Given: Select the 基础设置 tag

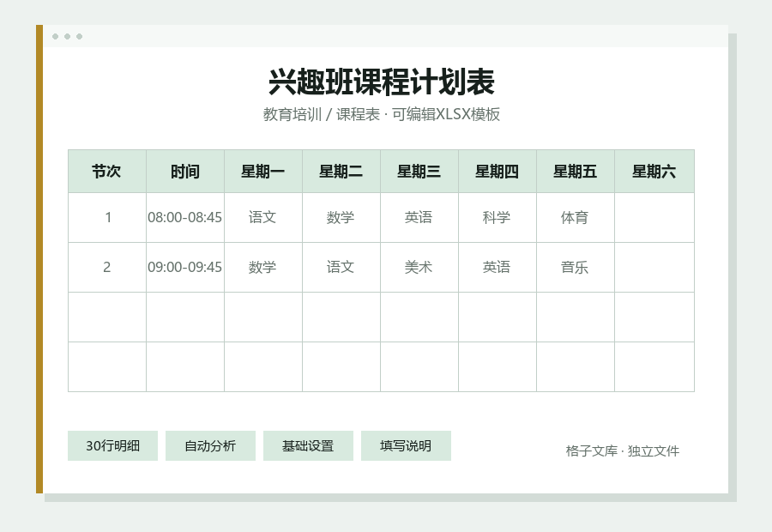Looking at the screenshot, I should [x=308, y=446].
